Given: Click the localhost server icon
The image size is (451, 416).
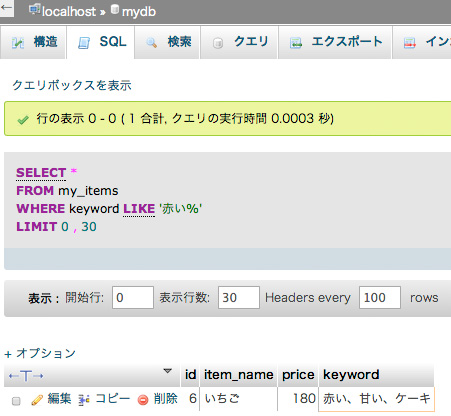Looking at the screenshot, I should click(x=34, y=10).
